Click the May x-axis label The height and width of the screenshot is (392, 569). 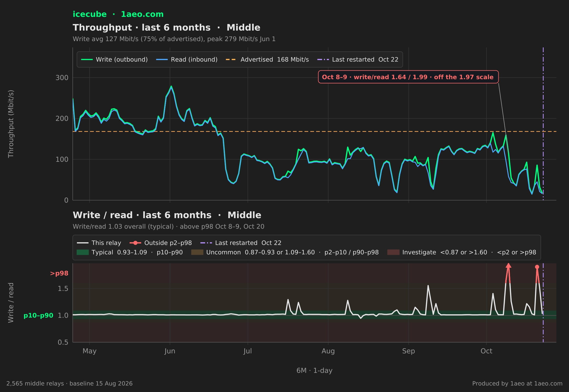tap(90, 351)
